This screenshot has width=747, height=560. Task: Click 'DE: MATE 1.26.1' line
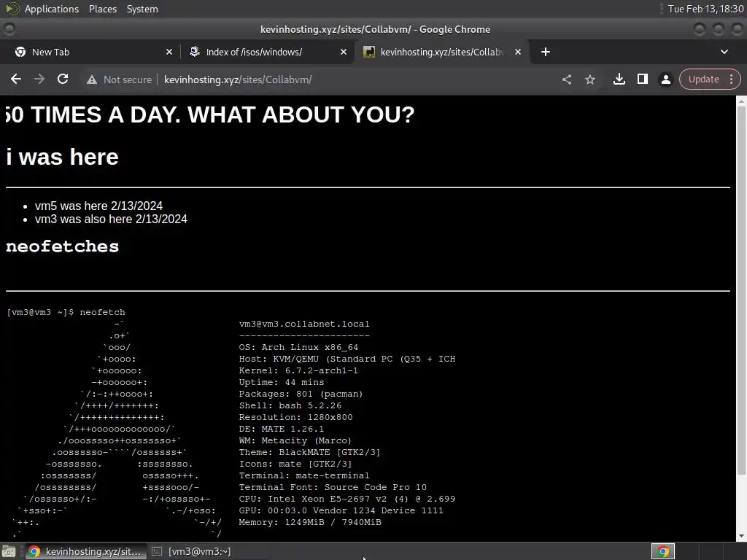click(x=281, y=429)
